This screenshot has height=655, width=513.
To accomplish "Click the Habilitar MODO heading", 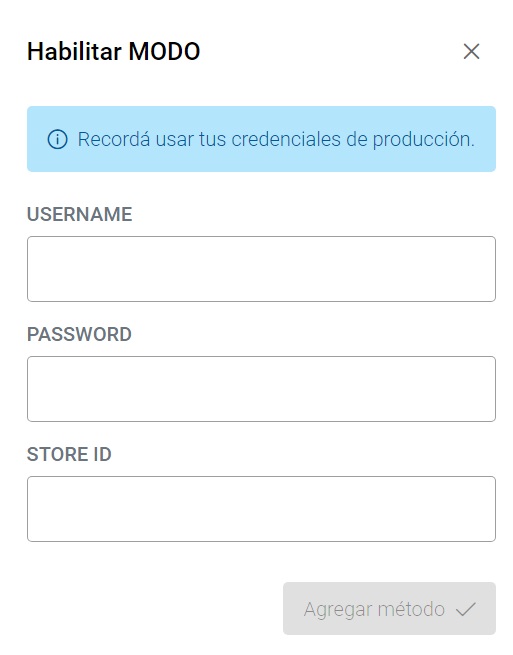I will 114,51.
